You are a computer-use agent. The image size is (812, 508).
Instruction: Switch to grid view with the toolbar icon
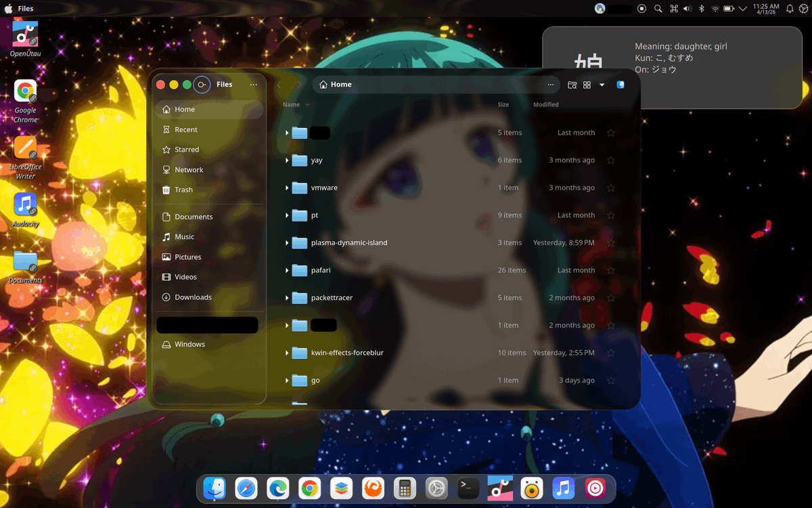(587, 85)
